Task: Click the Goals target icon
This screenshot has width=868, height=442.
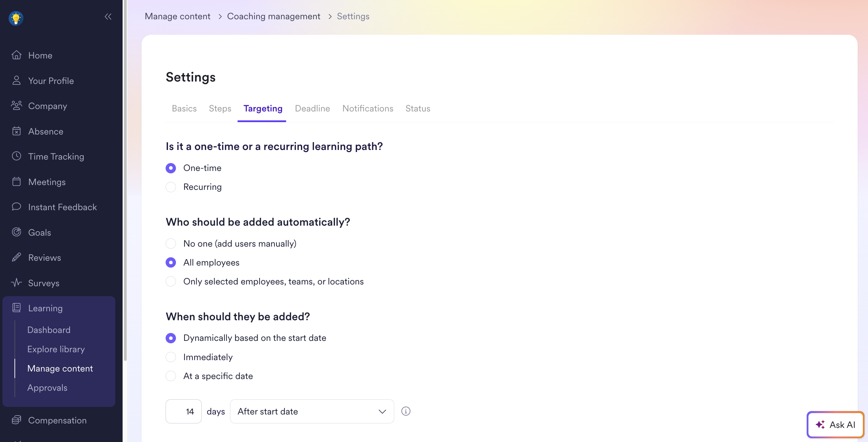Action: pyautogui.click(x=17, y=232)
